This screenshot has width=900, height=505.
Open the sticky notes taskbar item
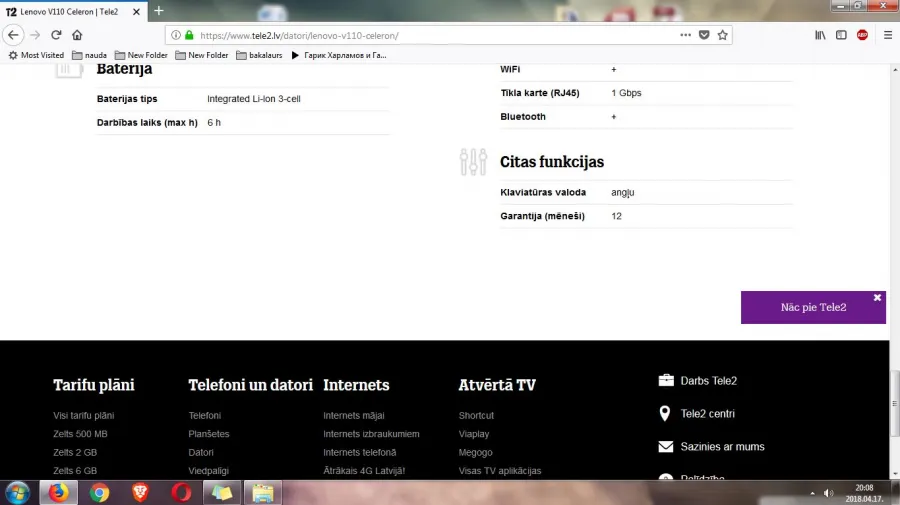(x=222, y=493)
